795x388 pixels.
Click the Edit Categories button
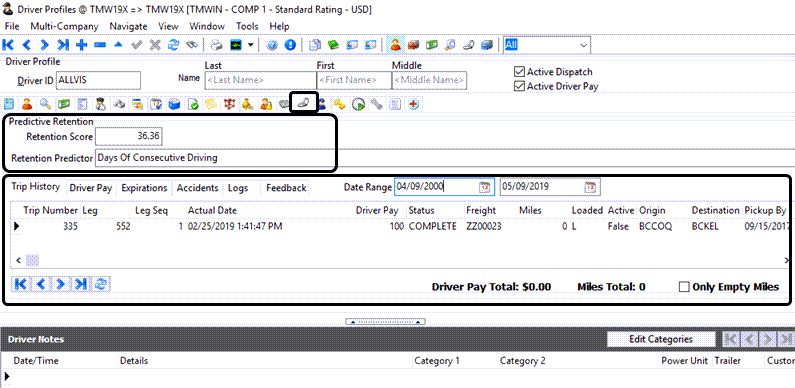coord(661,339)
